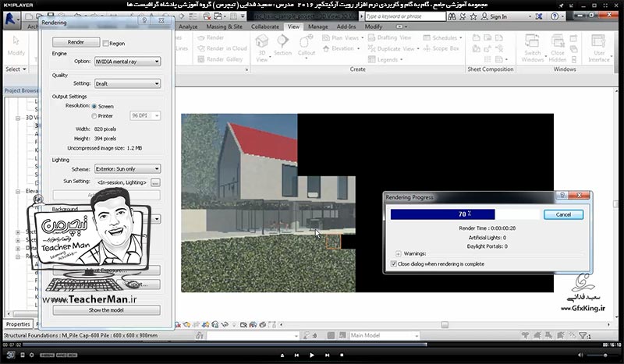Go to previous track in KMPlayer
The image size is (624, 364).
296,355
